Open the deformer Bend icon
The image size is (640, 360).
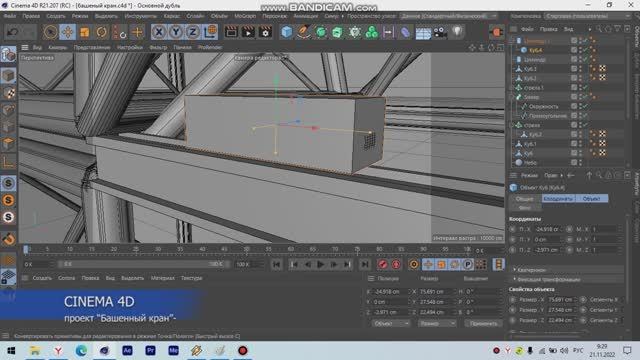pos(405,32)
